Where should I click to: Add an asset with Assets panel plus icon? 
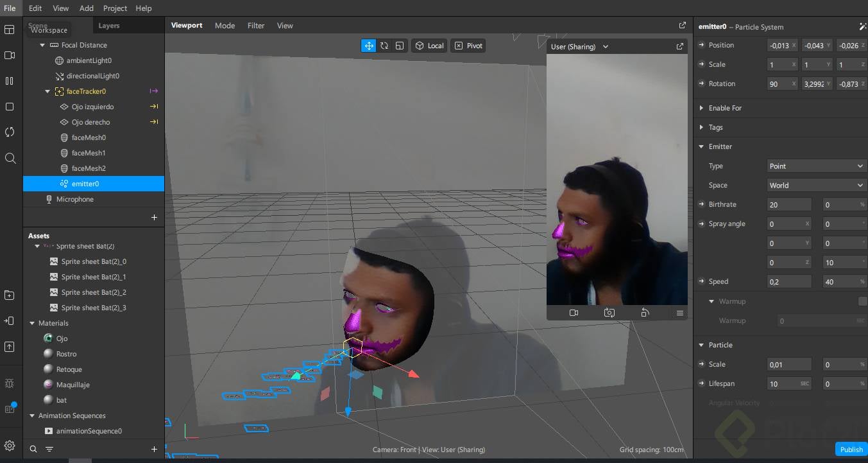click(x=154, y=449)
